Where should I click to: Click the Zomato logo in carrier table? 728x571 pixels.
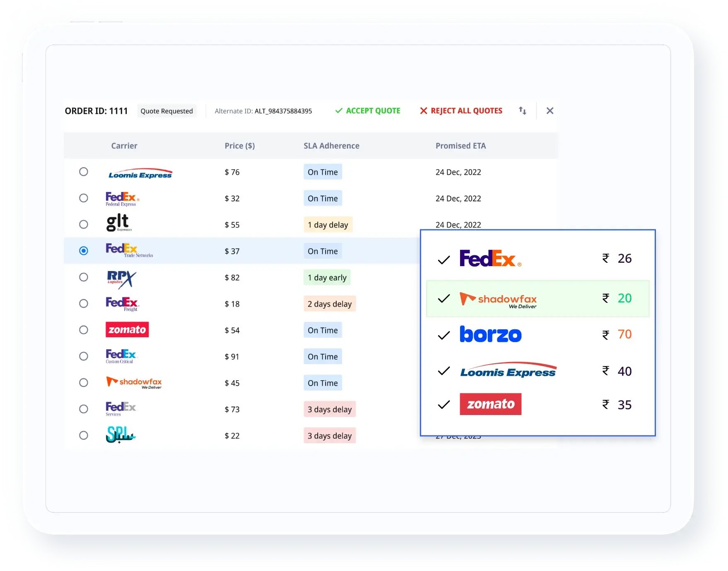point(127,330)
